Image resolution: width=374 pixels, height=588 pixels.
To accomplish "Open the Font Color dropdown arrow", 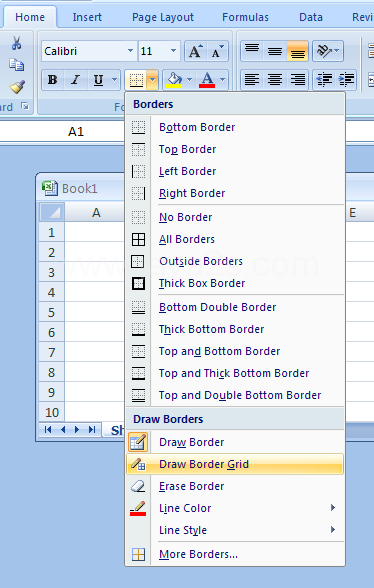I will 222,80.
